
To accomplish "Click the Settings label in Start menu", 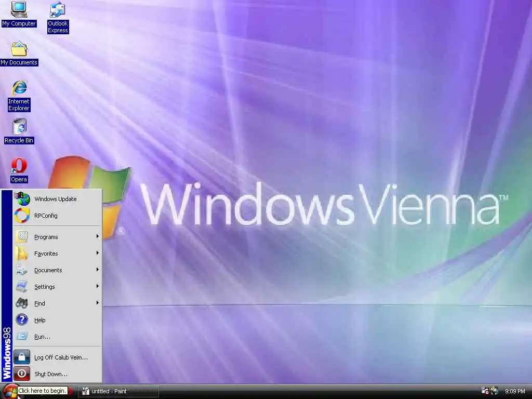I will 45,287.
